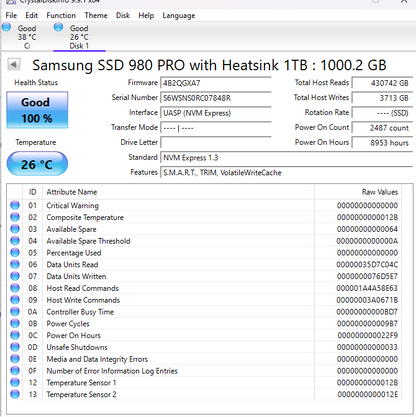Viewport: 416px width, 417px height.
Task: Click the Standard field NVM Express 1.3
Action: click(287, 158)
